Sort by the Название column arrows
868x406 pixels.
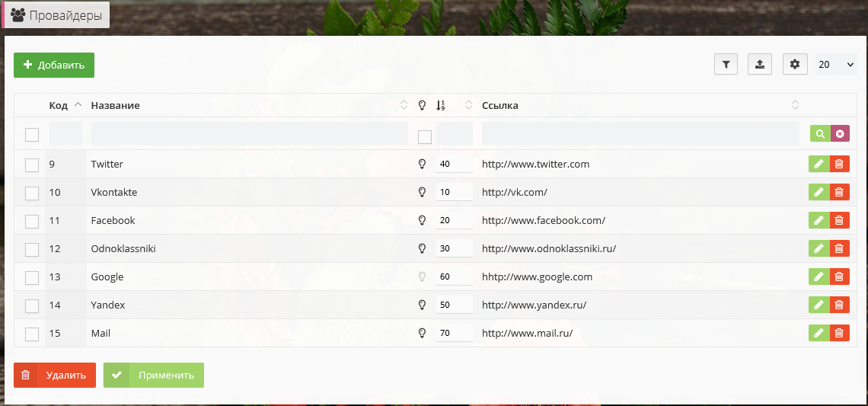[404, 105]
